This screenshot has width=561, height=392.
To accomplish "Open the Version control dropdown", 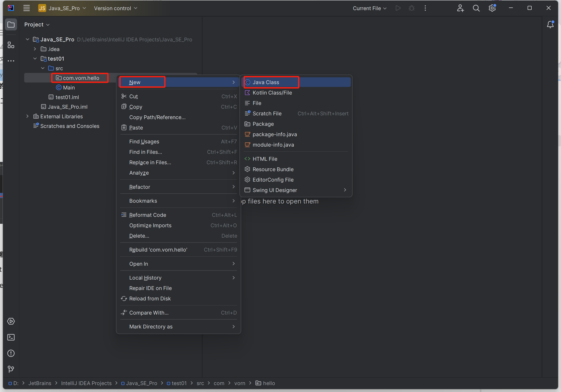I will click(x=115, y=8).
